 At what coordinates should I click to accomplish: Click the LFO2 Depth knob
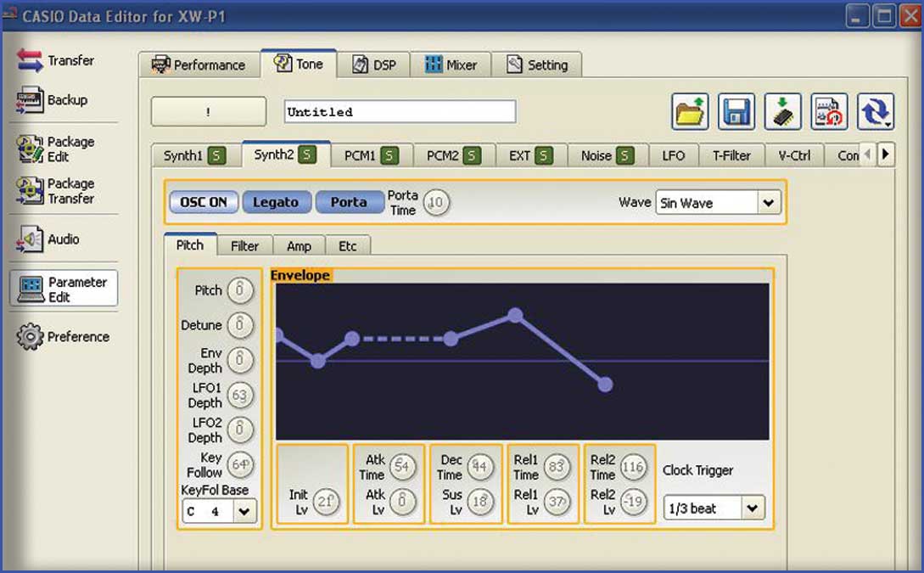240,430
